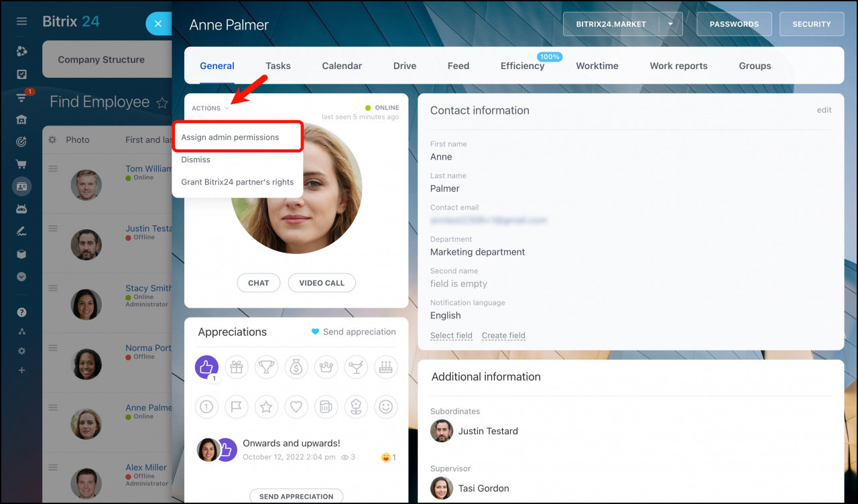858x504 pixels.
Task: Start a video call with Anne
Action: click(x=322, y=283)
